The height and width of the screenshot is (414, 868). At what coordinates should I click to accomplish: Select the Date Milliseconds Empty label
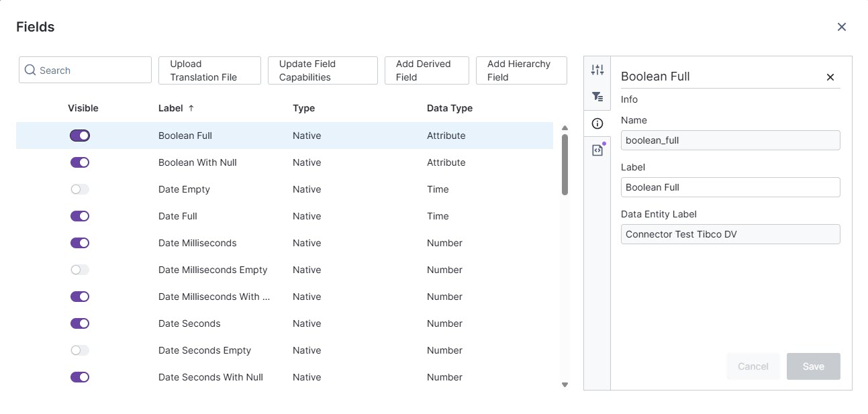[x=213, y=270]
